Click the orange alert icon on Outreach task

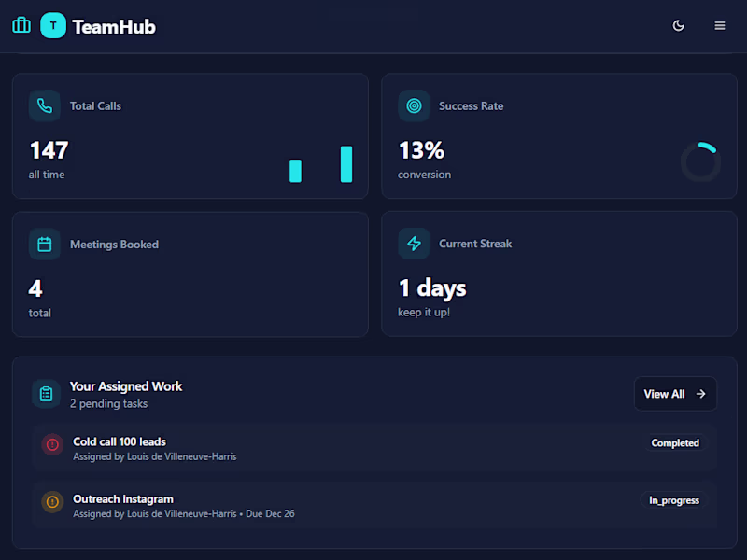(x=52, y=502)
